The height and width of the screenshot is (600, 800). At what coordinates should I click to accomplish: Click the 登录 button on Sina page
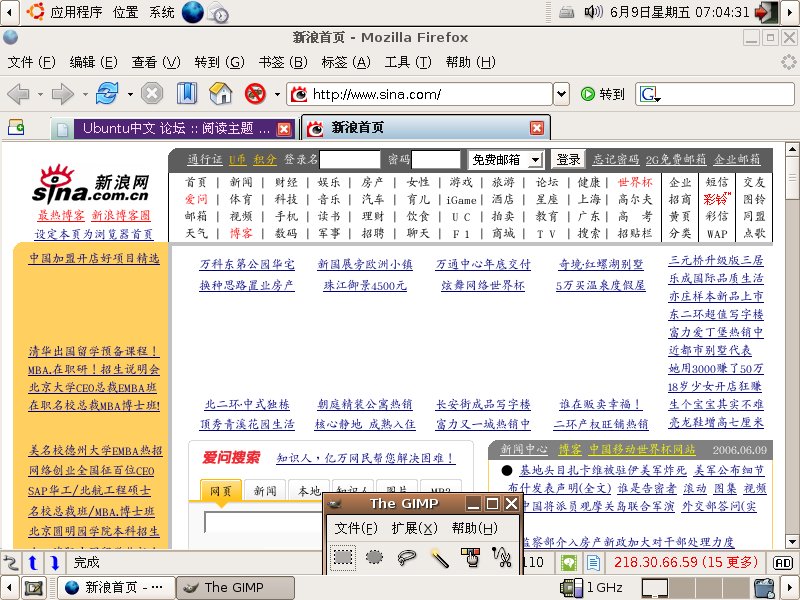pyautogui.click(x=568, y=160)
